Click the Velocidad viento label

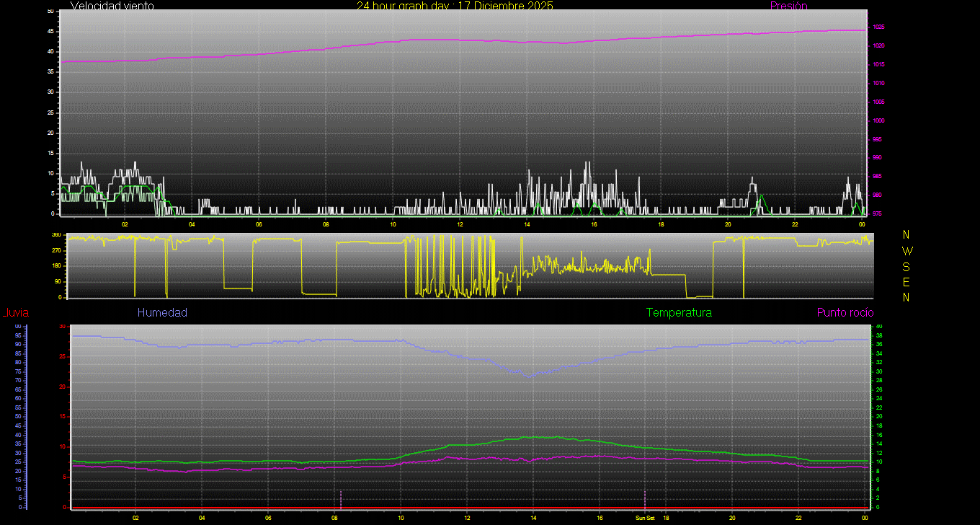[112, 6]
